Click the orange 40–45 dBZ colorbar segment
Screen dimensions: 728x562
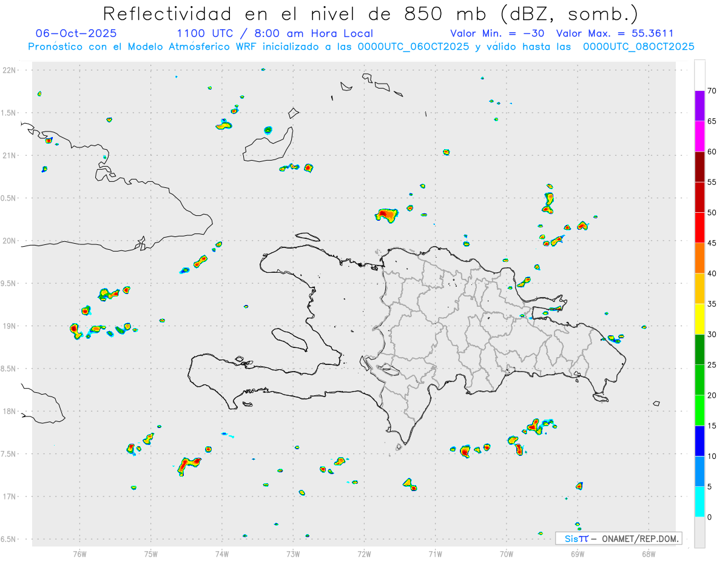coord(700,258)
